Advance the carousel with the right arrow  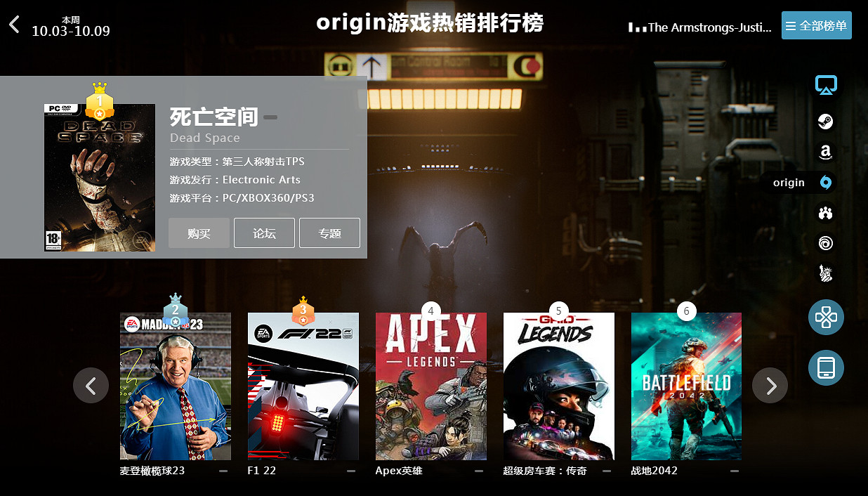770,386
